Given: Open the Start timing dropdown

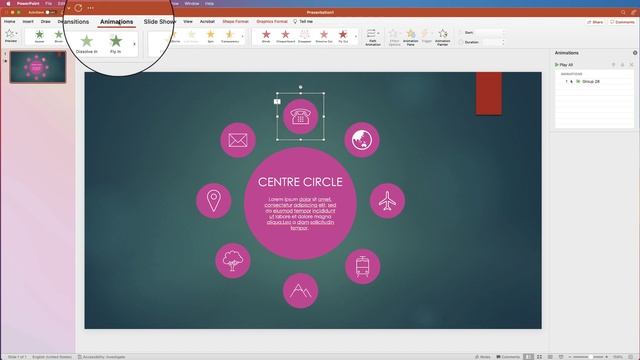Looking at the screenshot, I should 490,33.
